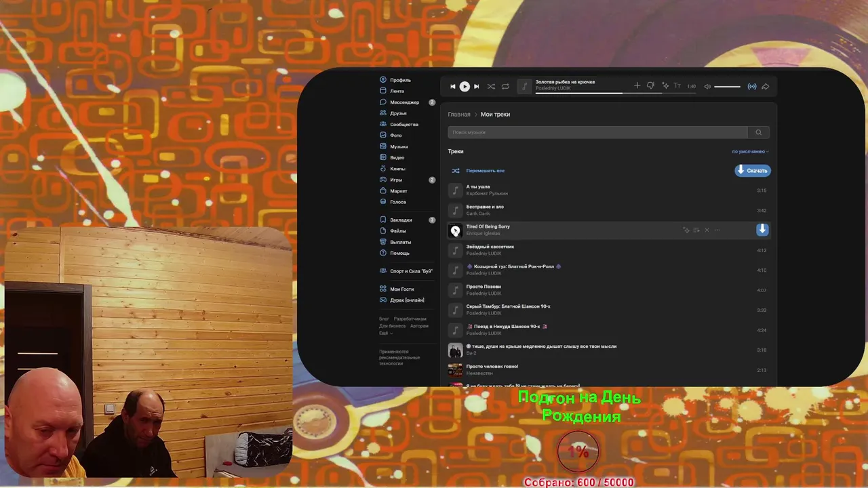
Task: Click the Выплаты sidebar icon
Action: click(383, 242)
